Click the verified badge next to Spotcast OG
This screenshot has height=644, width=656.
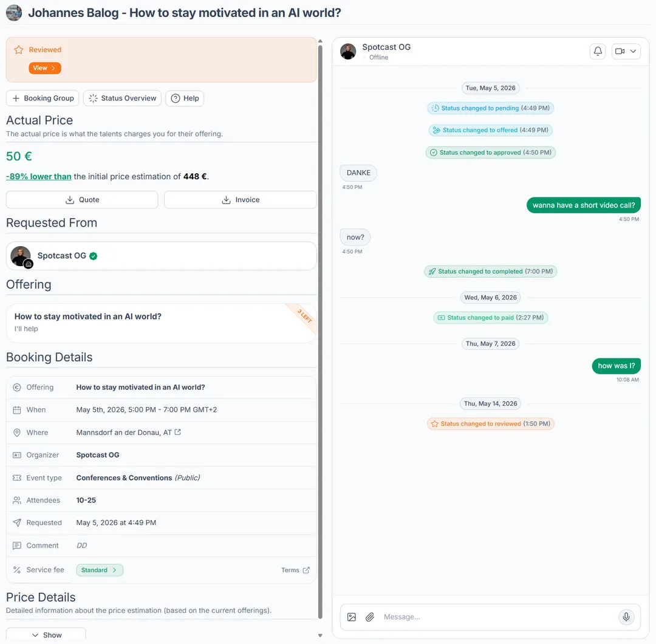click(94, 256)
